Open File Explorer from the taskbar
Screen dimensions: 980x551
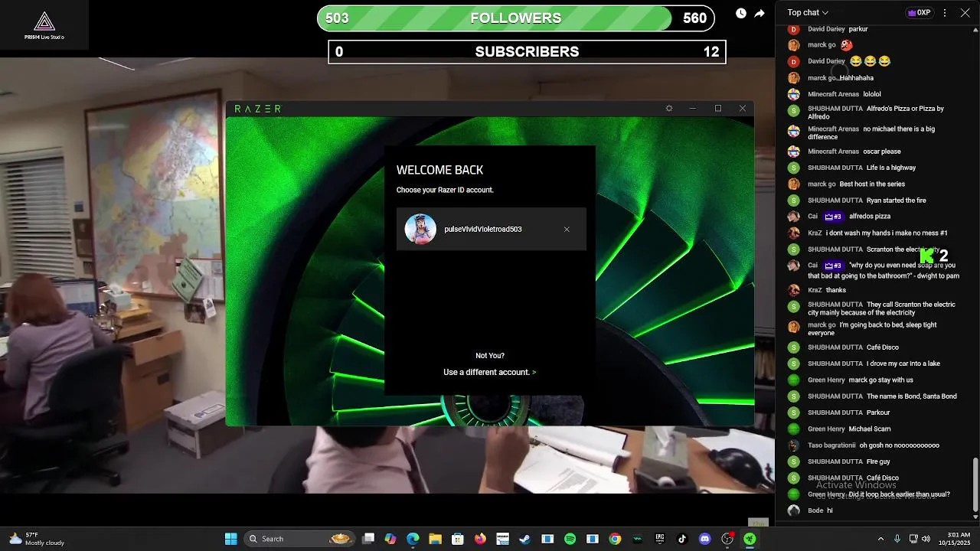435,539
